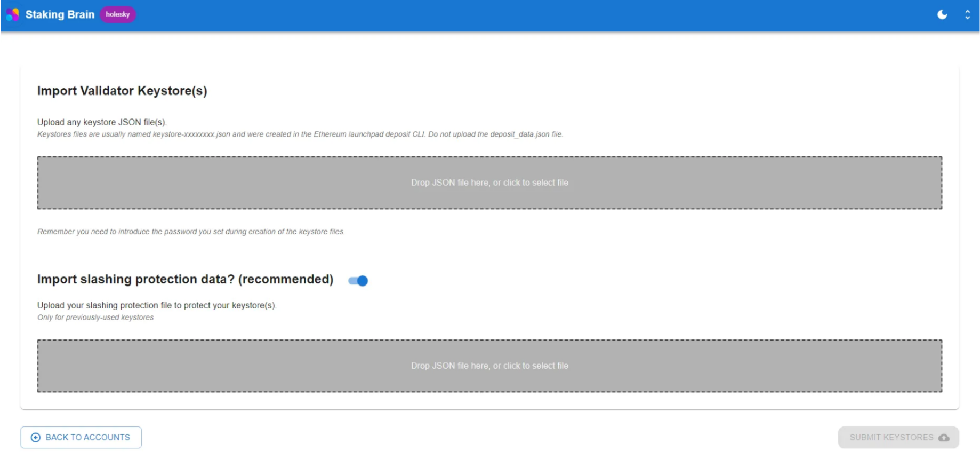Disable the slashing protection import toggle
This screenshot has height=459, width=980.
(x=358, y=281)
